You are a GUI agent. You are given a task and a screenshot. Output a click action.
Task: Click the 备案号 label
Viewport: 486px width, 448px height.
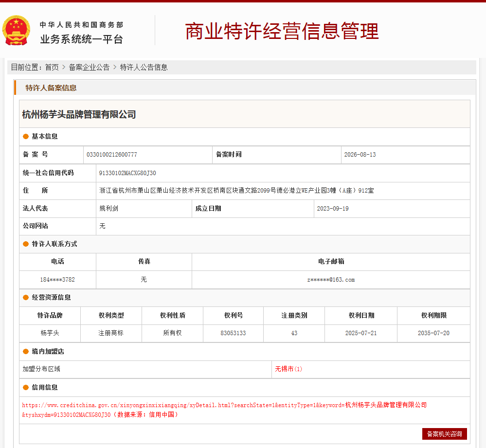tap(36, 154)
